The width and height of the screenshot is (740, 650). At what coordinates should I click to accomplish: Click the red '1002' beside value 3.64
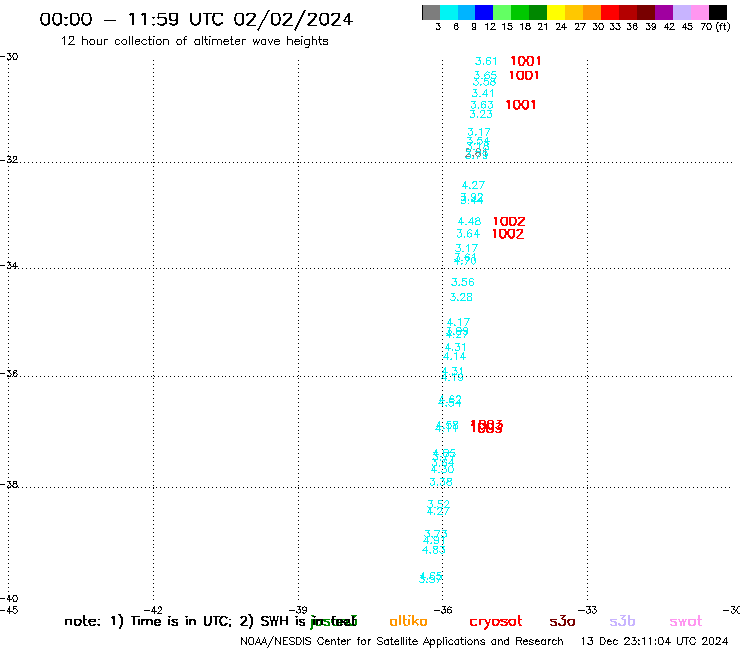point(508,234)
